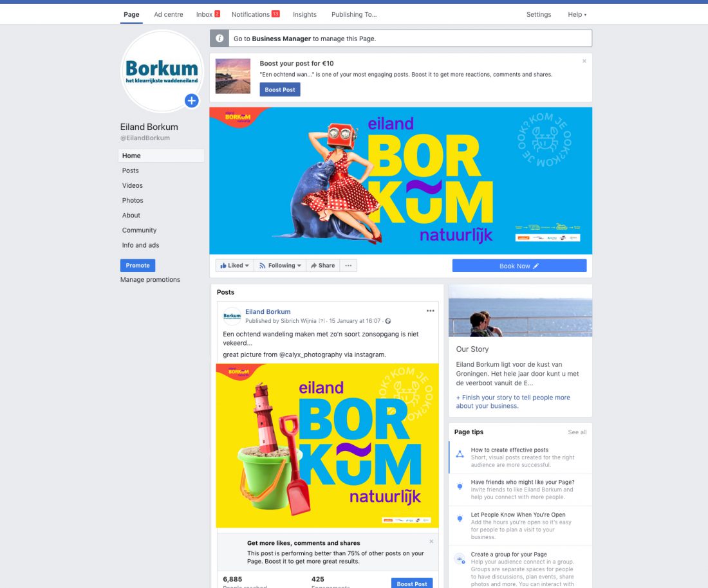Click the post timestamp 15 January at 16:07
This screenshot has height=588, width=708.
click(x=355, y=321)
